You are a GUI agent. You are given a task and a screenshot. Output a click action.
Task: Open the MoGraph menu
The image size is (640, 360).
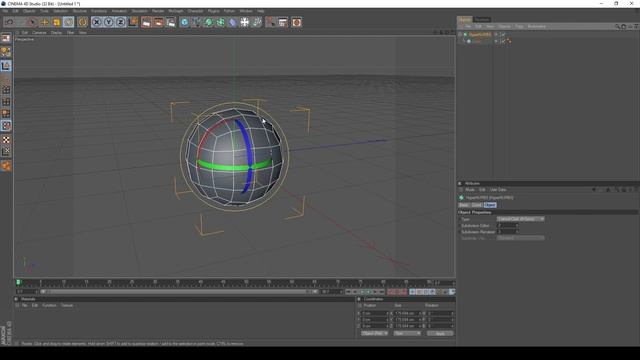click(x=176, y=11)
